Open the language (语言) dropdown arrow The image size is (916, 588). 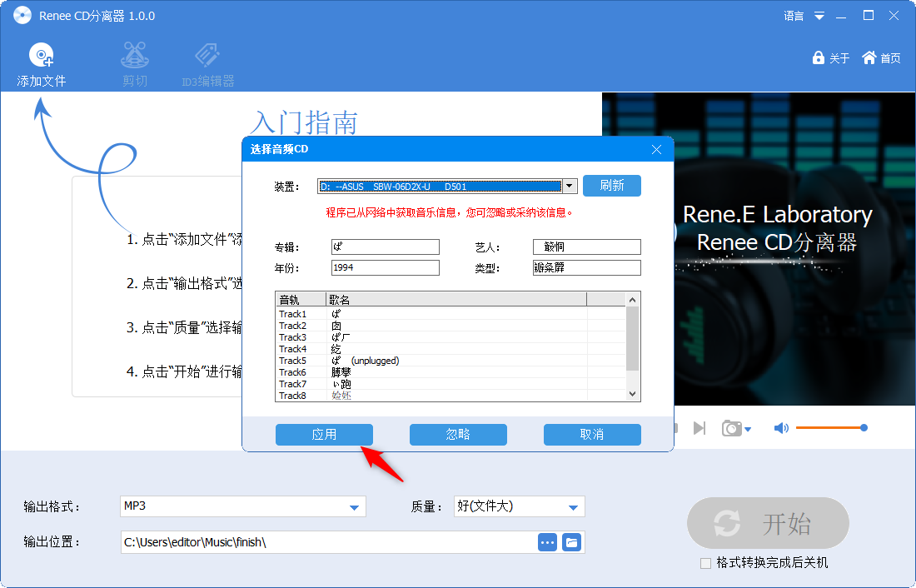pos(819,16)
